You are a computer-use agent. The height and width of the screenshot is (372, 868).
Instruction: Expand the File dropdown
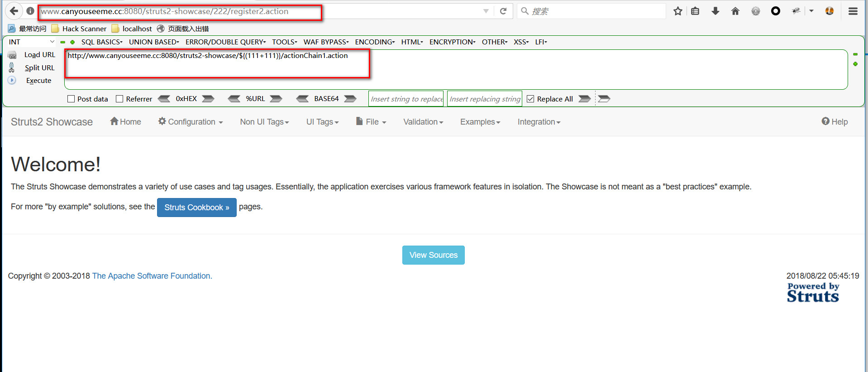coord(371,121)
